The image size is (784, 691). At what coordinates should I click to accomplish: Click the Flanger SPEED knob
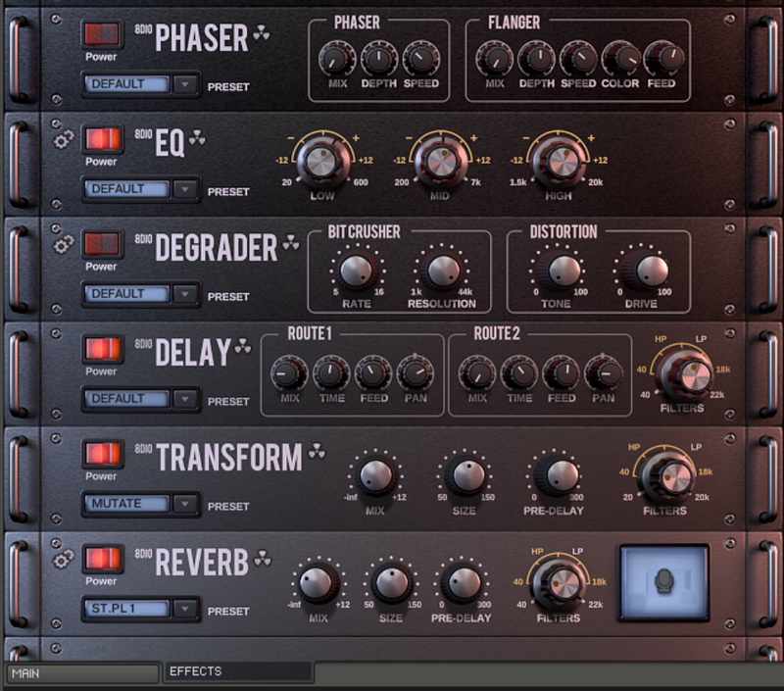coord(578,60)
